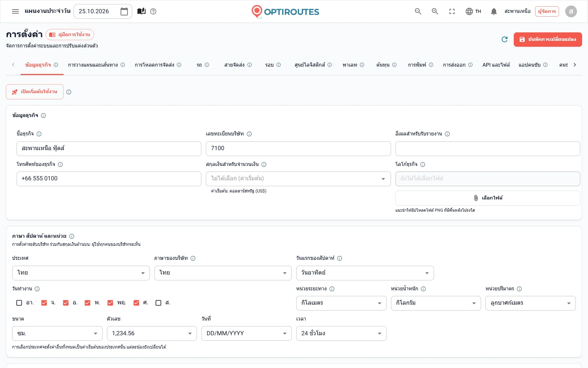Click the zoom out magnifier icon

(x=418, y=11)
